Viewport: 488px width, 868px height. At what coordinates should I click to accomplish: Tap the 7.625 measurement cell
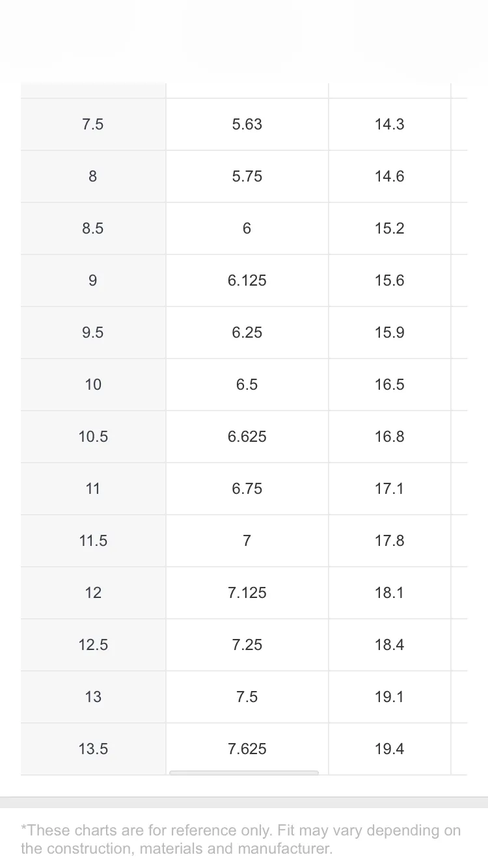pyautogui.click(x=247, y=749)
